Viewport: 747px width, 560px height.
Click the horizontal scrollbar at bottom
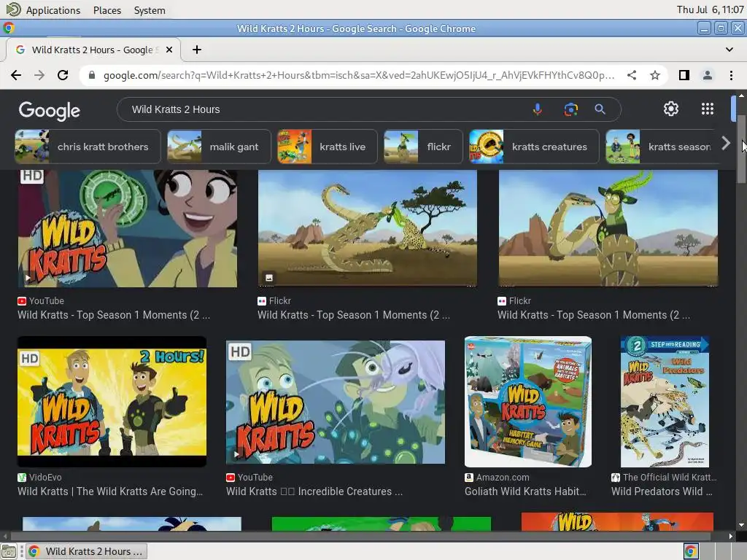(x=360, y=536)
